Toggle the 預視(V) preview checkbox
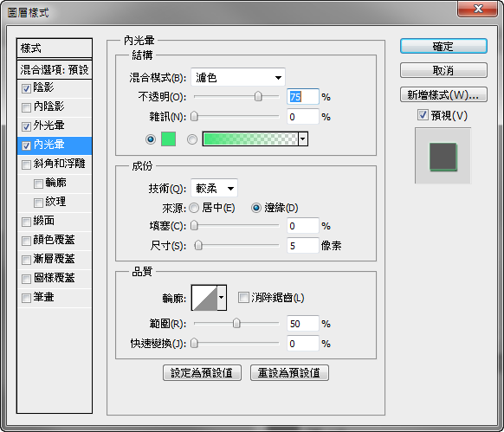The width and height of the screenshot is (504, 432). click(423, 115)
